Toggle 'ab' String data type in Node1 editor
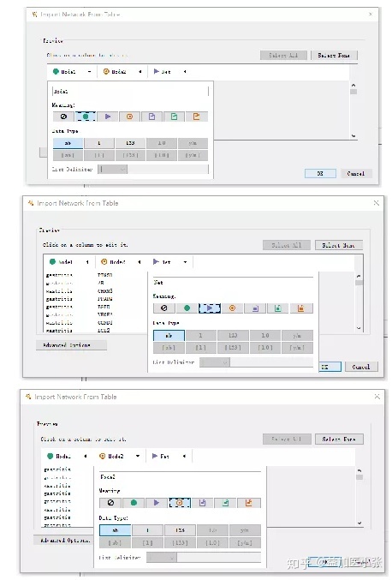 click(x=68, y=143)
